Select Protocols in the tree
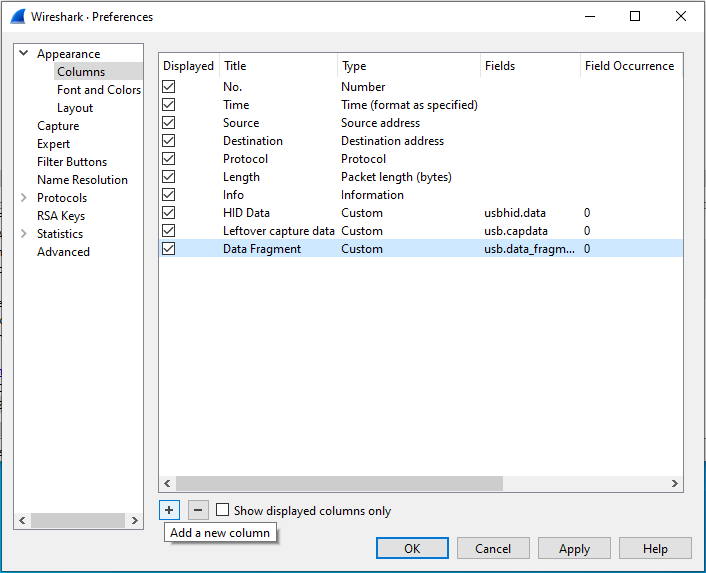Viewport: 706px width, 573px height. click(62, 198)
